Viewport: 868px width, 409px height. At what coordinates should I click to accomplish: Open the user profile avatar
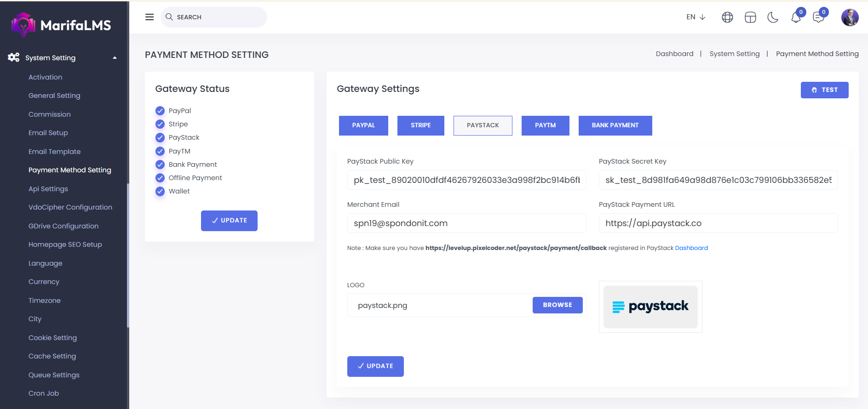click(850, 17)
